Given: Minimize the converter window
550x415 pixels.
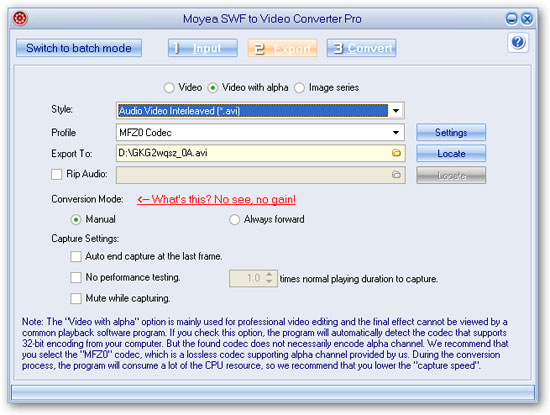Looking at the screenshot, I should (511, 18).
